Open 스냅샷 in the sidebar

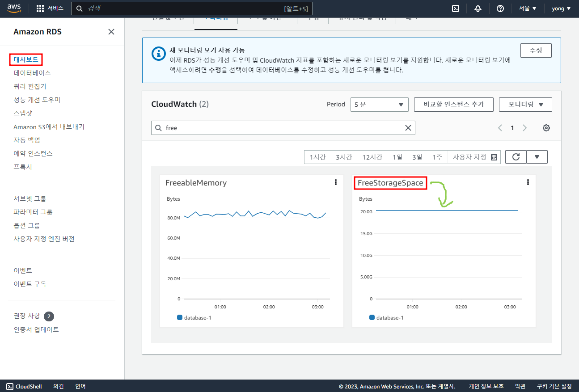23,113
